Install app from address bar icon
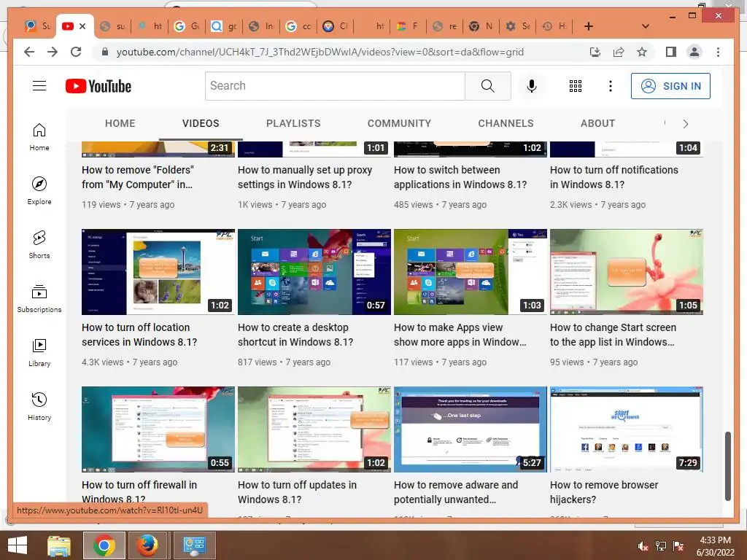Screen dimensions: 747x560 (x=595, y=52)
